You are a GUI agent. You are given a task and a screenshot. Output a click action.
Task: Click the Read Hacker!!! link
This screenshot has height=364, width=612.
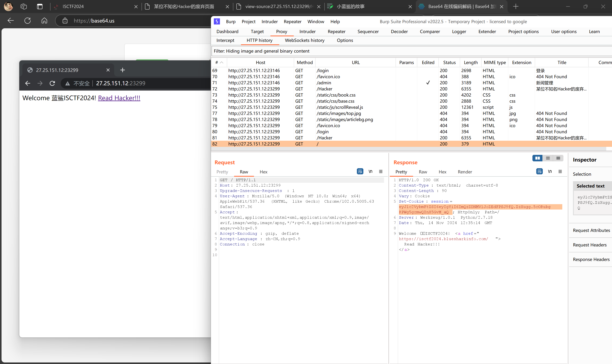tap(119, 98)
